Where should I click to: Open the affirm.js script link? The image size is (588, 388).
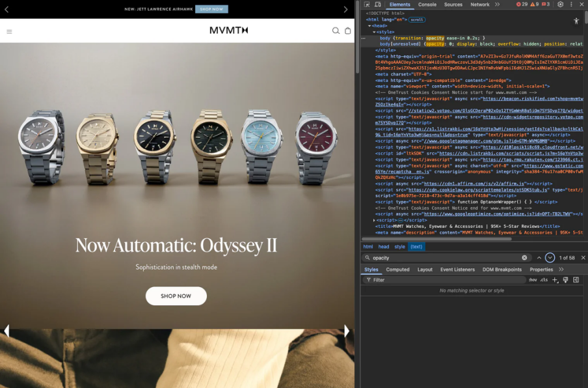(474, 184)
